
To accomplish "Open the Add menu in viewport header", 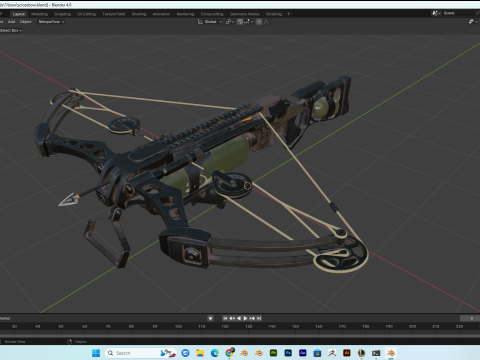I will 12,22.
